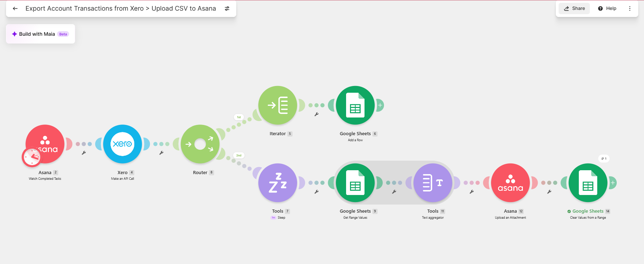Open the Iterator module

tap(278, 105)
